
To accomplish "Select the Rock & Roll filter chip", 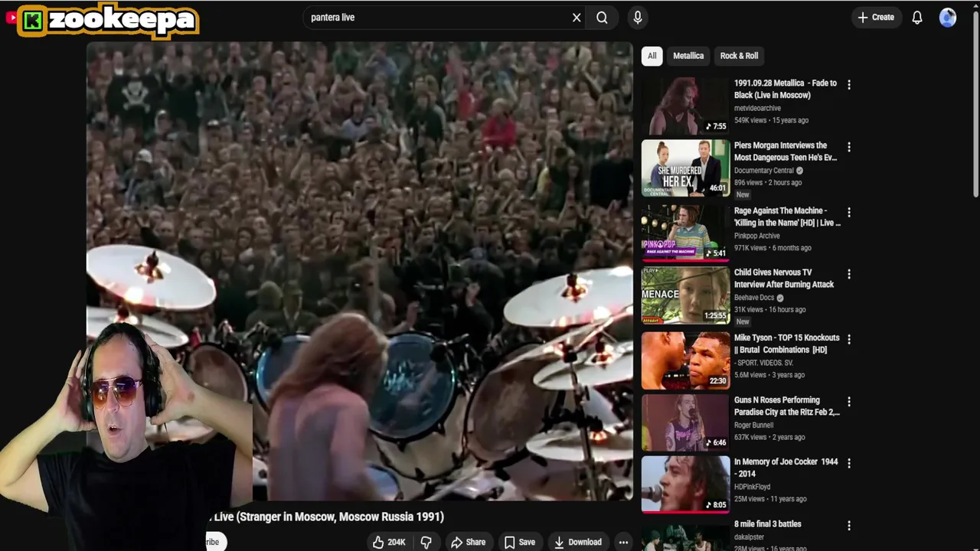I will coord(739,56).
